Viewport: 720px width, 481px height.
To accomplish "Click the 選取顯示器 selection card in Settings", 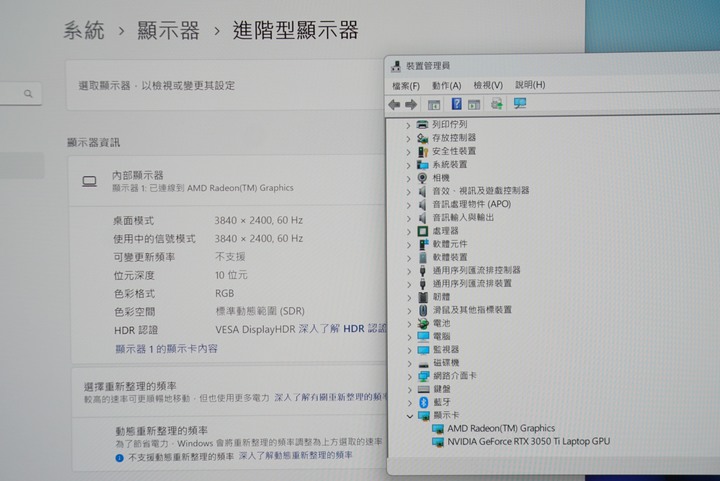I will coord(226,85).
